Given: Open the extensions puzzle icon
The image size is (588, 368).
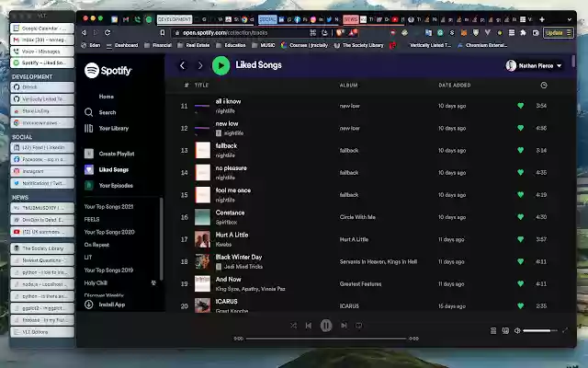Looking at the screenshot, I should tap(523, 33).
